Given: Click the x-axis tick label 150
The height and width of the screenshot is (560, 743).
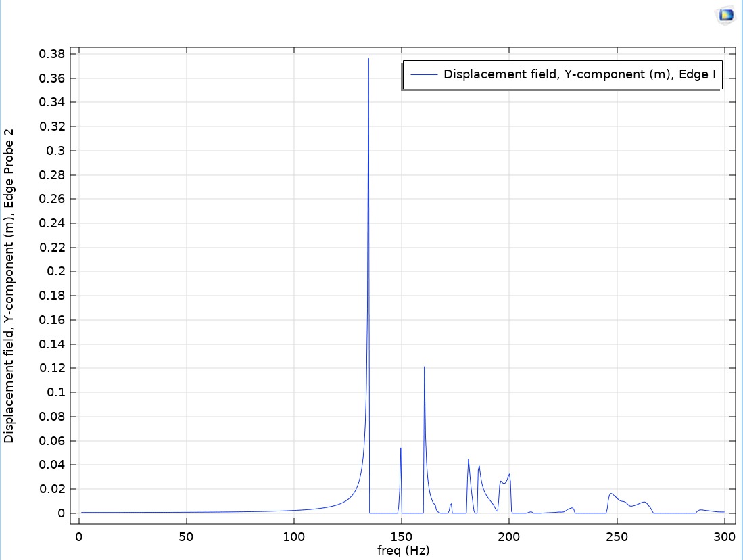Looking at the screenshot, I should point(401,537).
